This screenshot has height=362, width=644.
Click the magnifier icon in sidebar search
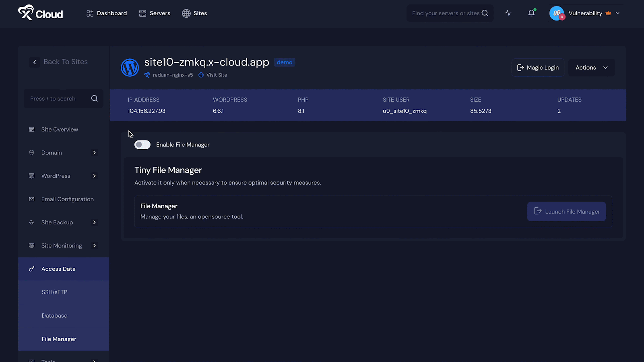(x=94, y=98)
